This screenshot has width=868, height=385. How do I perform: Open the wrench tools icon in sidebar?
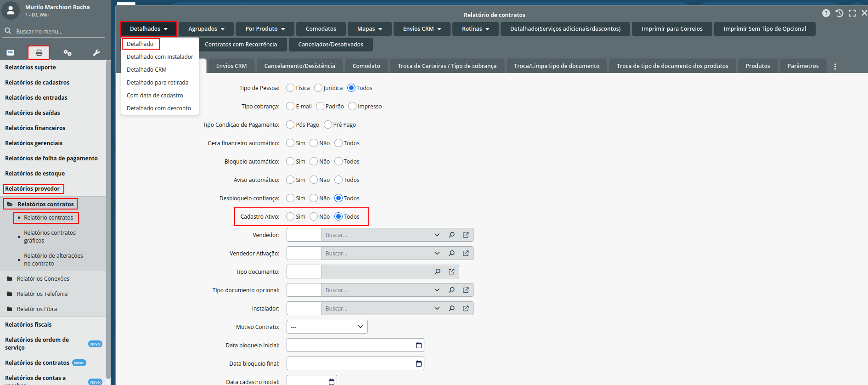96,53
